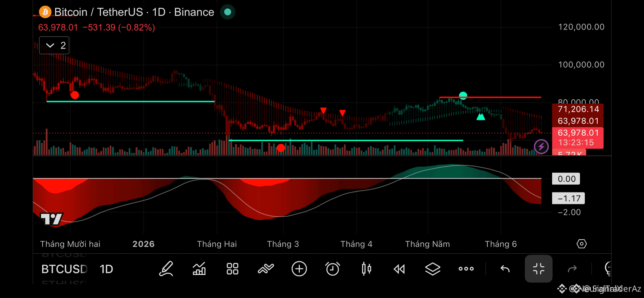Image resolution: width=644 pixels, height=298 pixels.
Task: Open the pencil drawing tools
Action: coord(166,269)
